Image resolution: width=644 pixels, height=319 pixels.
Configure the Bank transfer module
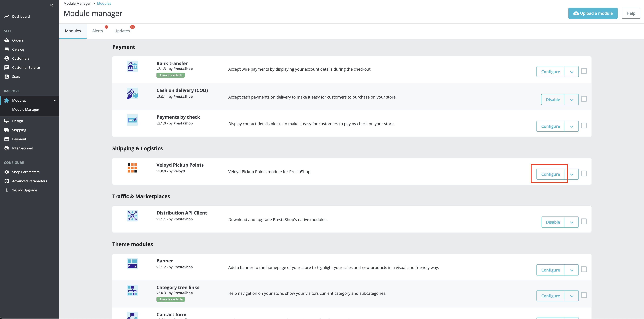coord(551,72)
